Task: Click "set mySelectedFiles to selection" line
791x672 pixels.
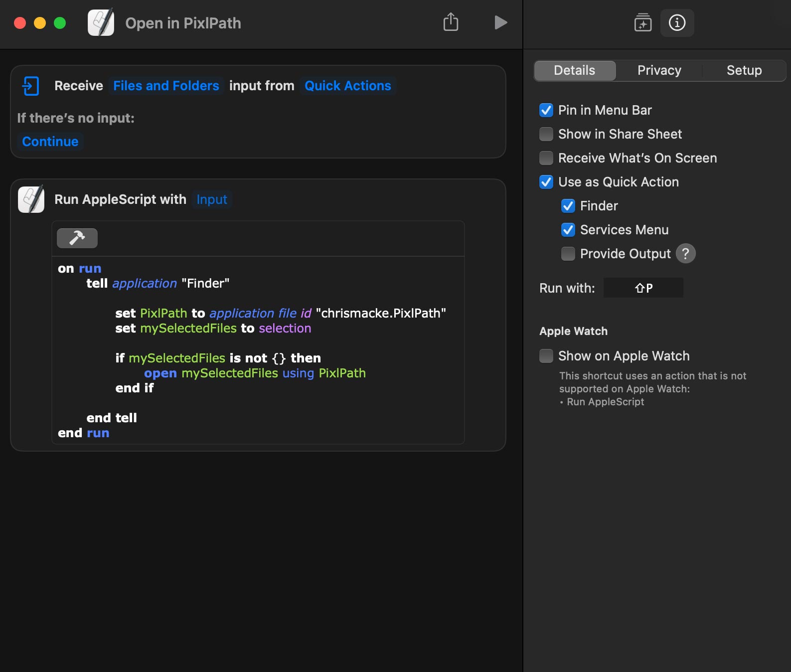Action: click(x=213, y=328)
